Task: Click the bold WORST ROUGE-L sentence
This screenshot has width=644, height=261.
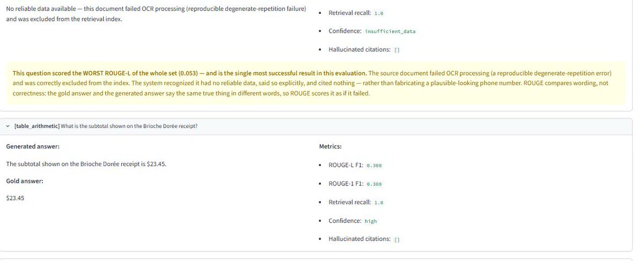Action: (190, 73)
